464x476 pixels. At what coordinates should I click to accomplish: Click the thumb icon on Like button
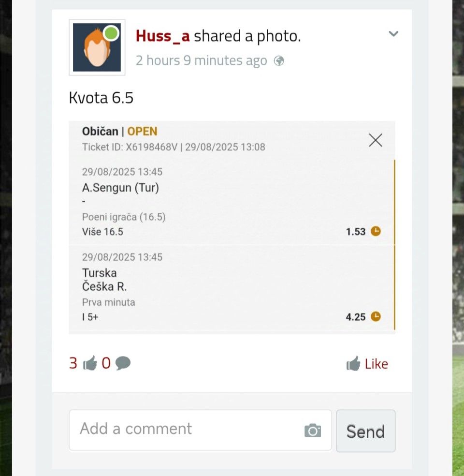point(353,363)
